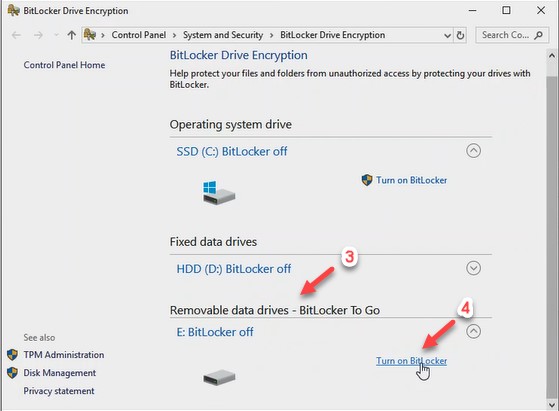Screen dimensions: 559x411
Task: Select System and Security breadcrumb item
Action: click(223, 35)
